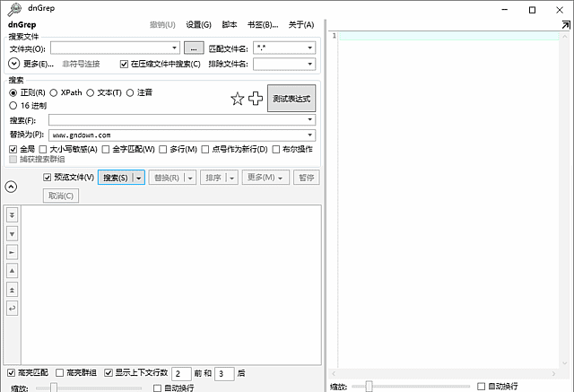This screenshot has width=574, height=392.
Task: Enable 点号作为新行(D) checkbox
Action: [205, 149]
